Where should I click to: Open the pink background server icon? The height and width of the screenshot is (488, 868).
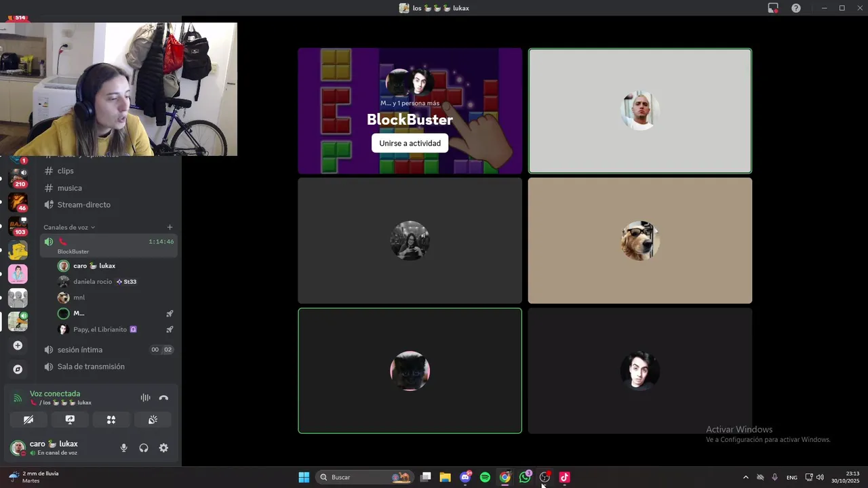(x=18, y=274)
